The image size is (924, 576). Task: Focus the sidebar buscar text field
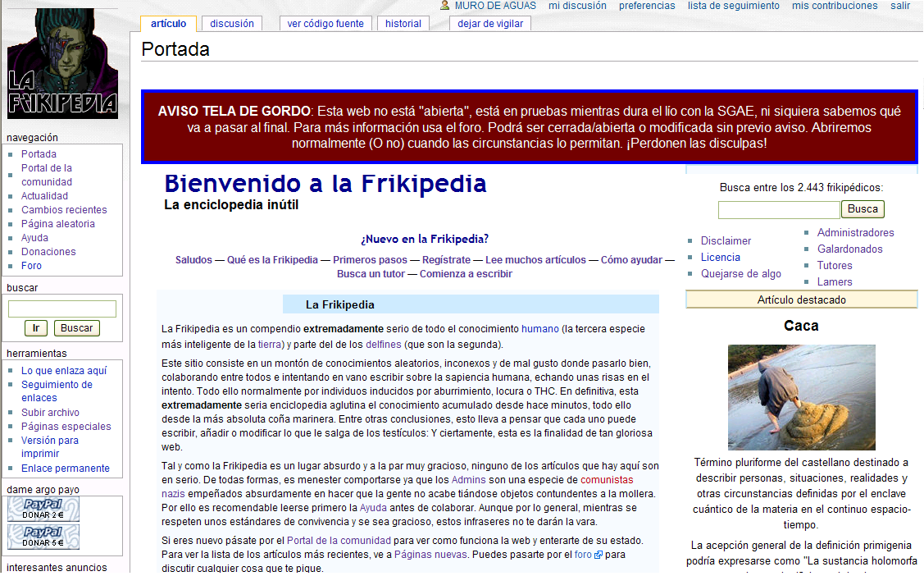[62, 309]
